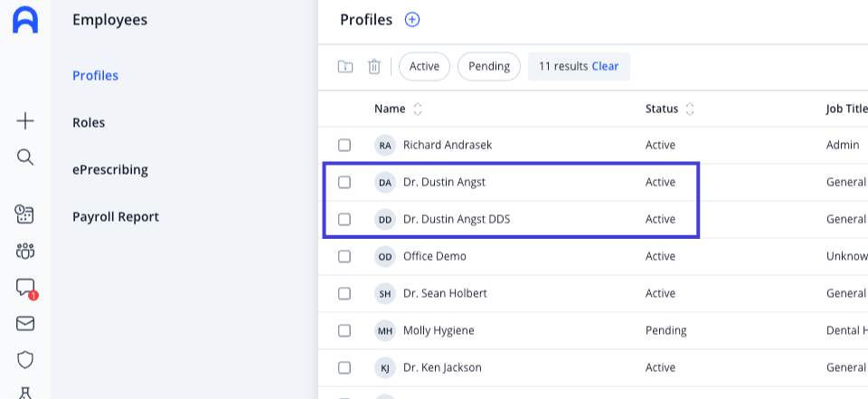
Task: Toggle the Pending filter chip
Action: (489, 67)
